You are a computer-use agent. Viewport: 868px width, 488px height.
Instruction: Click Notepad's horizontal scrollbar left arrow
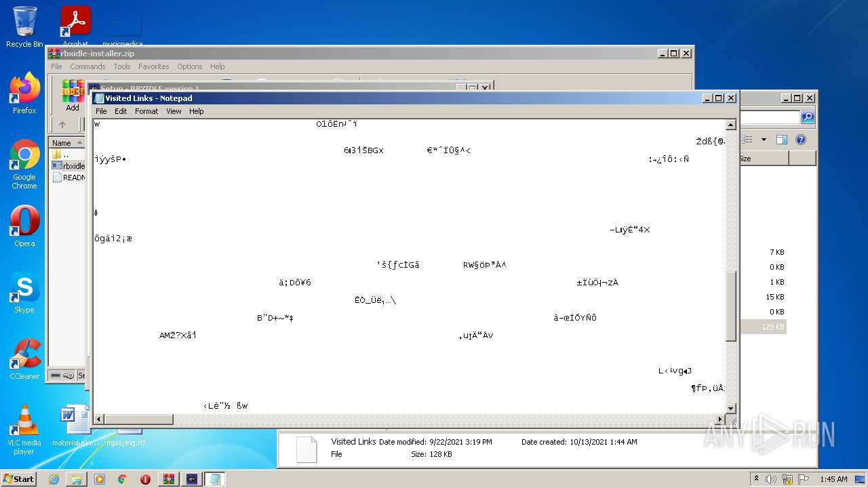(x=98, y=420)
